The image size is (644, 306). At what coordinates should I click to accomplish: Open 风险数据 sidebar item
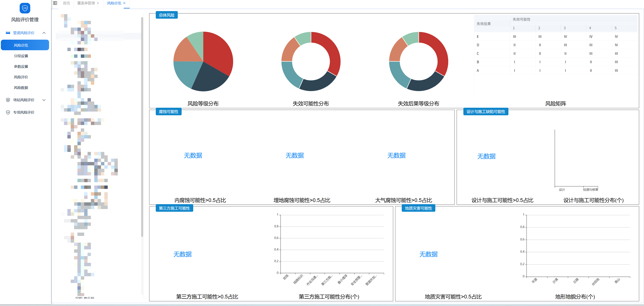pyautogui.click(x=21, y=88)
